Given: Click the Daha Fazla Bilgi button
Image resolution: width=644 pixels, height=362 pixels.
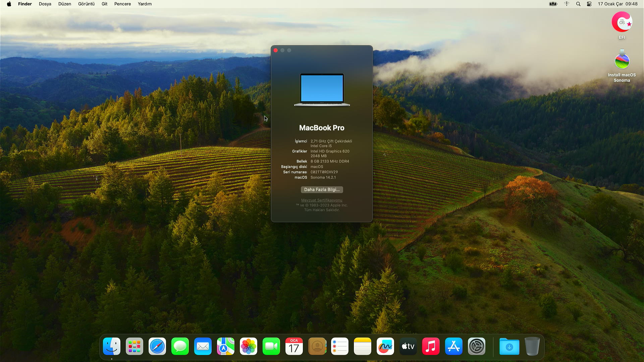Looking at the screenshot, I should tap(322, 190).
